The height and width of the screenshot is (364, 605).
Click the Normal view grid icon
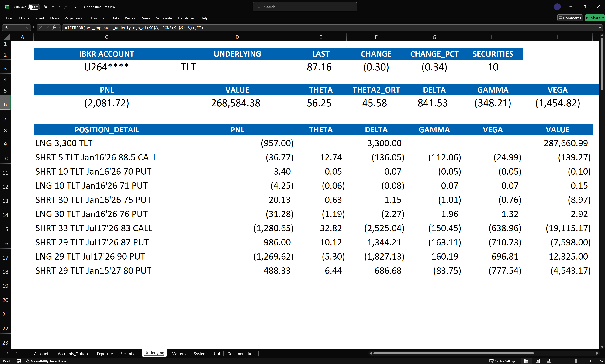(x=526, y=361)
